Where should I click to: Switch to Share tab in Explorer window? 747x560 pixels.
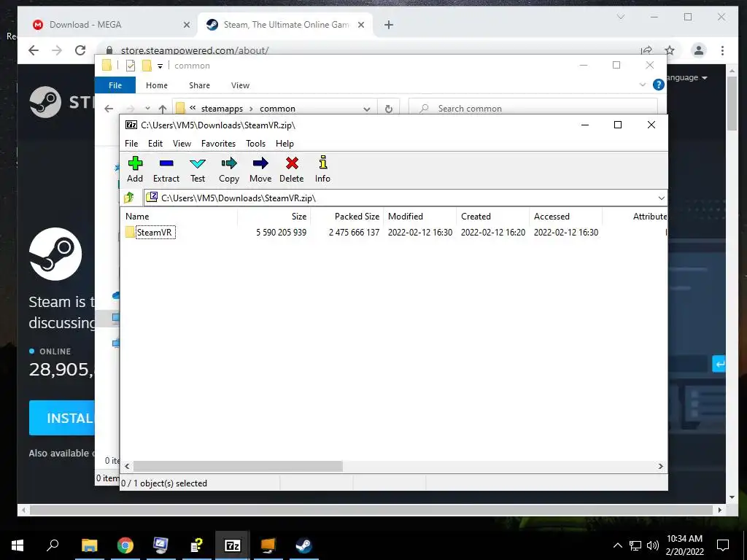point(199,85)
